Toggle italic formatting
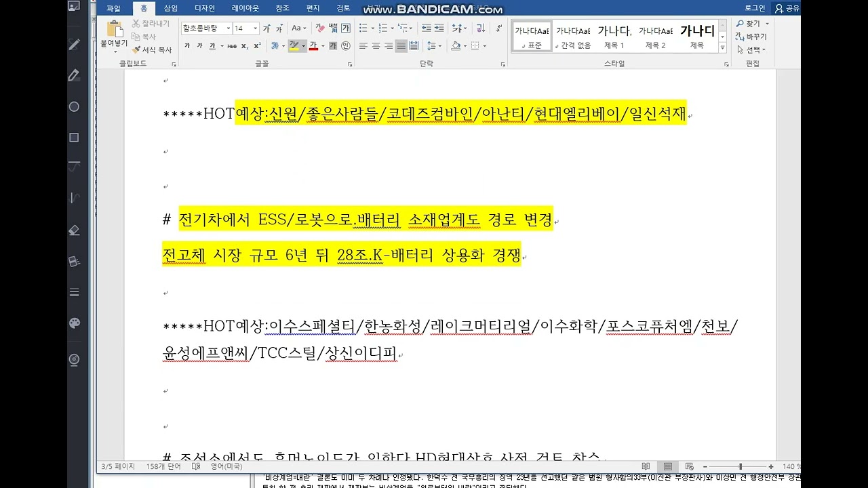This screenshot has height=488, width=868. (x=200, y=46)
